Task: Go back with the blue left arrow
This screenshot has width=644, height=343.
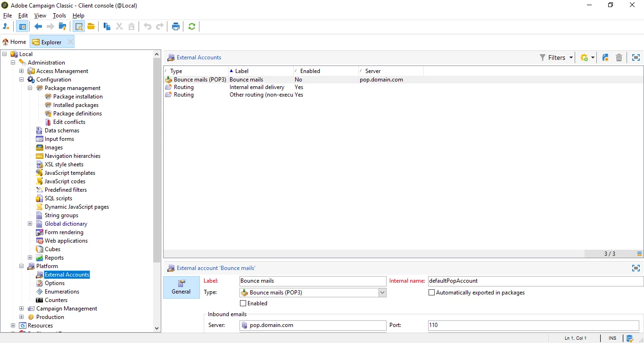Action: click(38, 26)
